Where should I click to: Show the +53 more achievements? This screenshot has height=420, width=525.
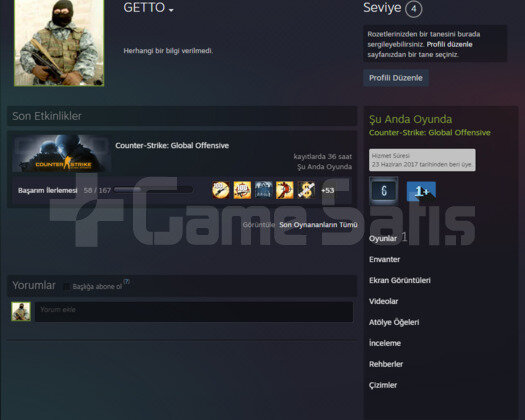point(327,190)
